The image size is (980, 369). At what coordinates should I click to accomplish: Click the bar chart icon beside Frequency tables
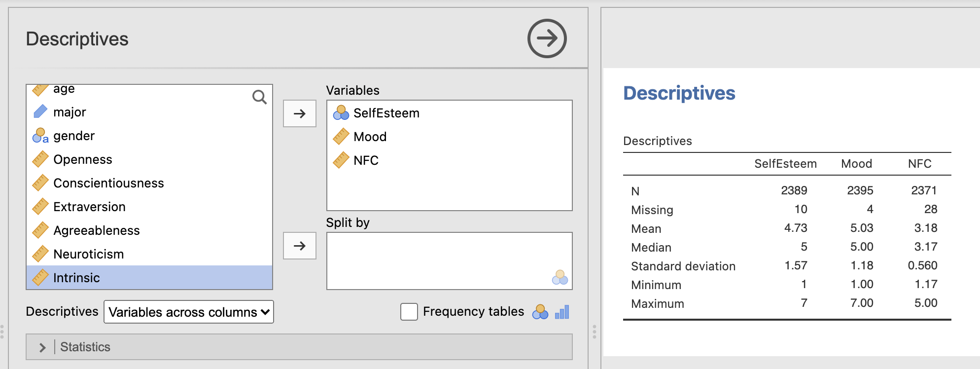tap(562, 312)
